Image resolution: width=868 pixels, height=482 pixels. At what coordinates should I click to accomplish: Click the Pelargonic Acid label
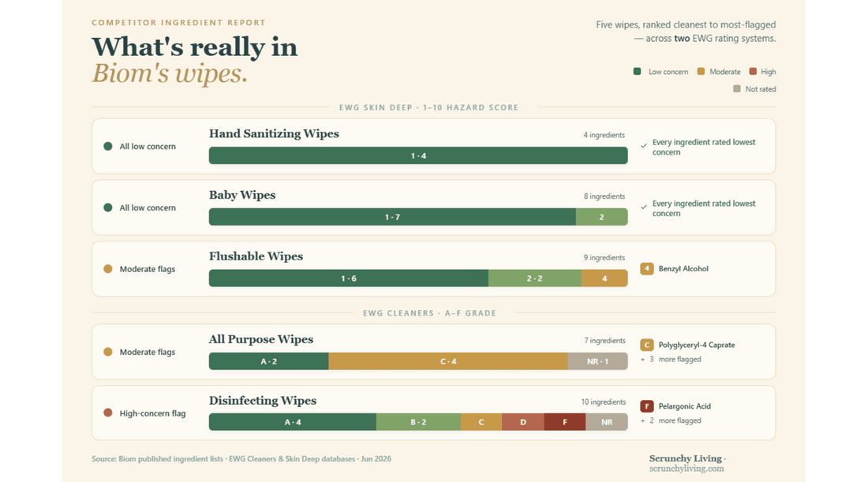coord(684,406)
